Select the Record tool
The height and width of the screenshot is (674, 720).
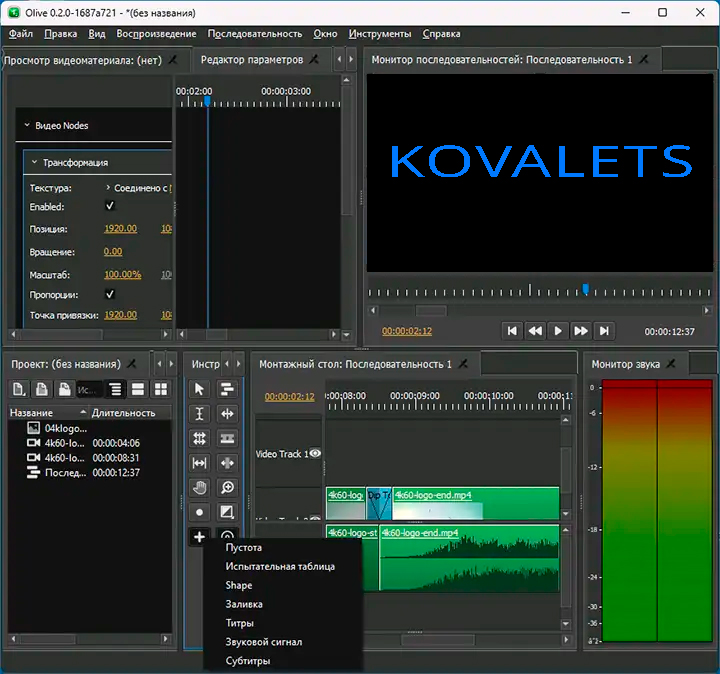click(199, 512)
